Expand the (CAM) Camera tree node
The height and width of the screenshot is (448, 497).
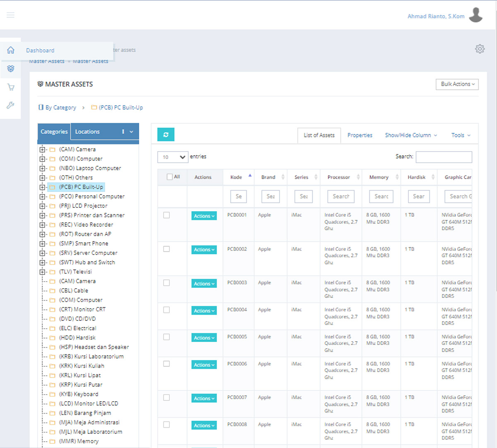tap(42, 149)
